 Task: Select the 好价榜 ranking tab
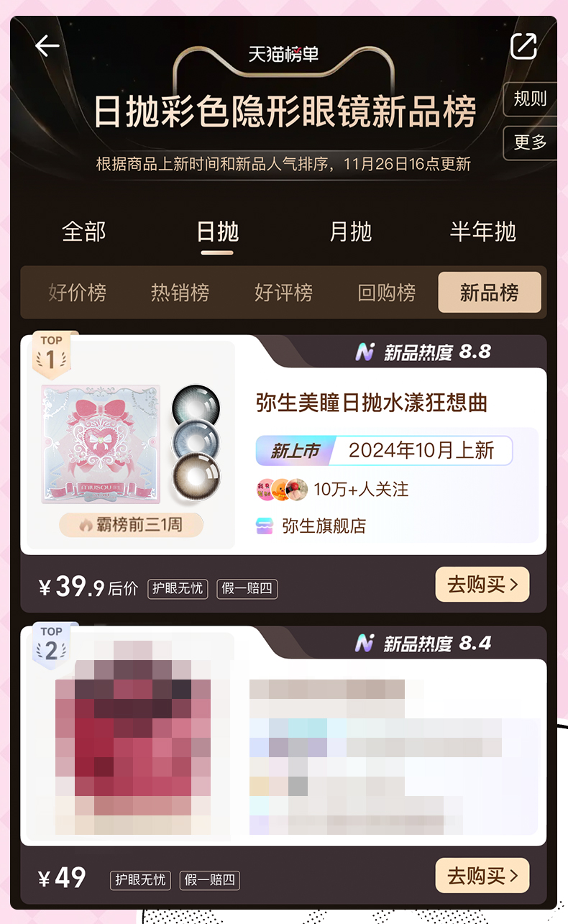pos(78,293)
